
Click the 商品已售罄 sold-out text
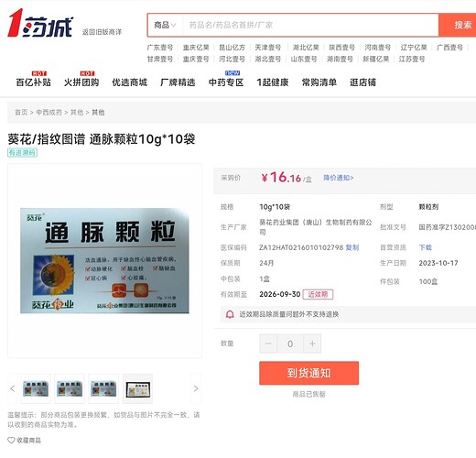tap(308, 394)
